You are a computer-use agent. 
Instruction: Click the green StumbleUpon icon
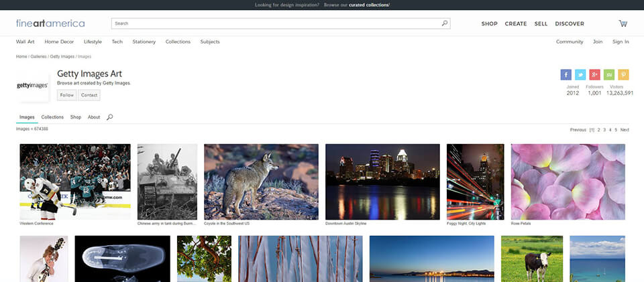(x=609, y=74)
